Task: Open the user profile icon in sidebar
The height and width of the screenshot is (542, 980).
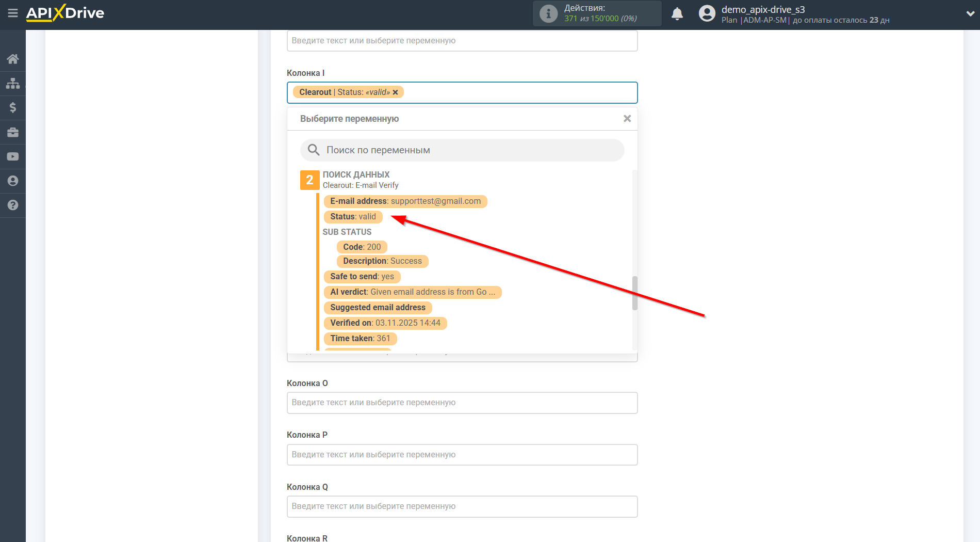Action: [x=13, y=181]
